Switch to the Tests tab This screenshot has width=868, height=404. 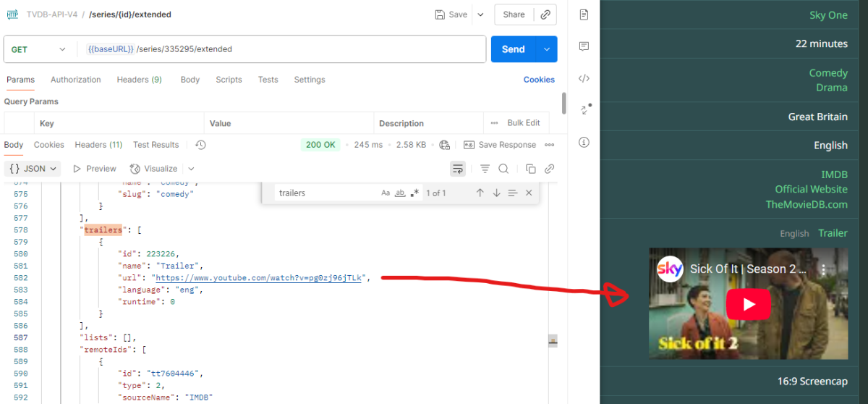[x=268, y=80]
